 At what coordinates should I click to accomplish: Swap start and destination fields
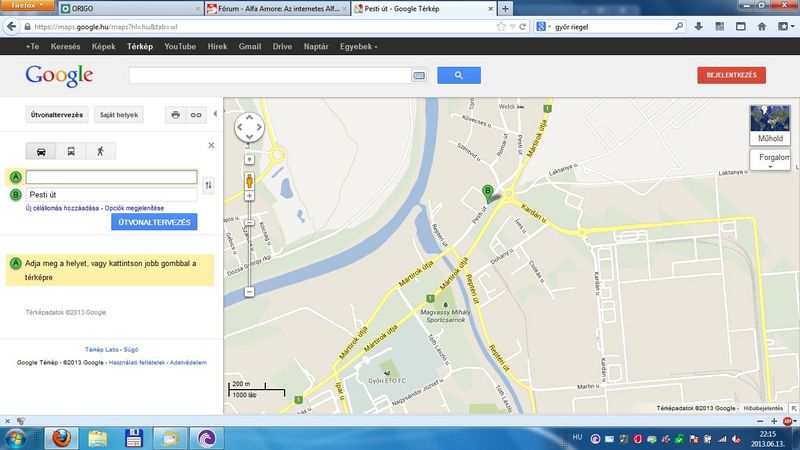tap(208, 185)
